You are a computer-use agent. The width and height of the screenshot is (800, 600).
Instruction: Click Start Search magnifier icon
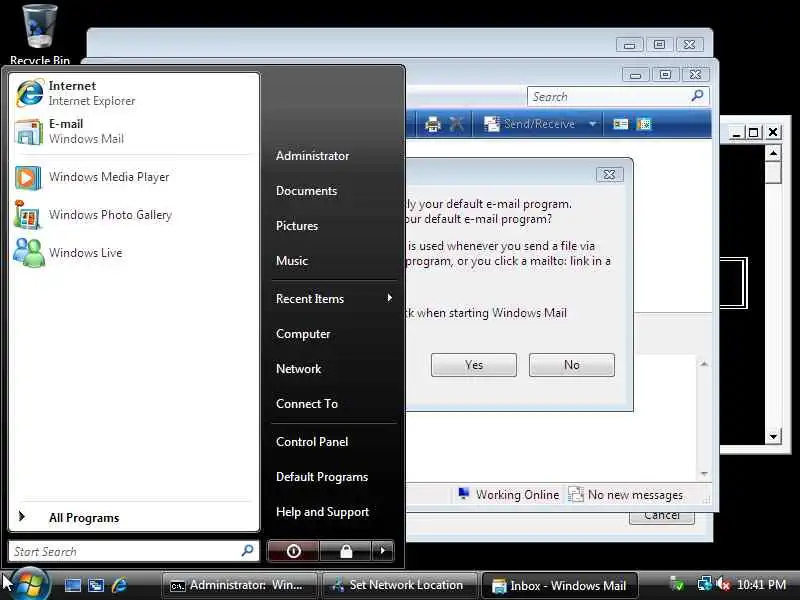pos(247,551)
